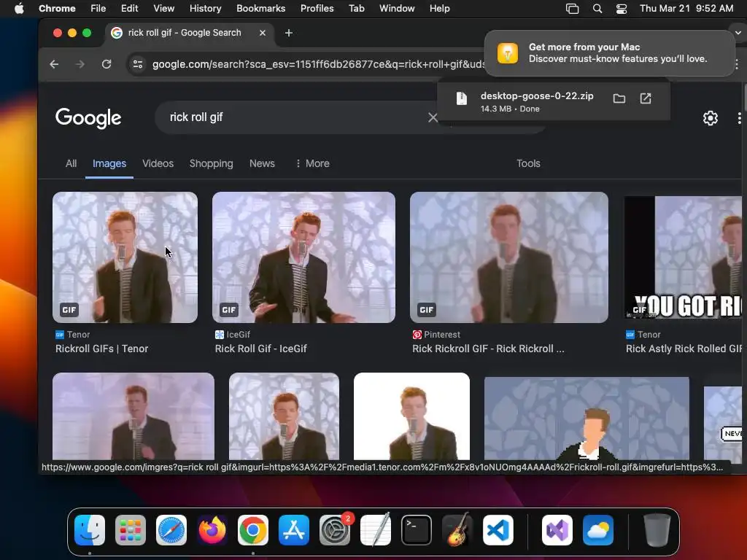The image size is (747, 560).
Task: View site information icon in address bar
Action: [138, 64]
